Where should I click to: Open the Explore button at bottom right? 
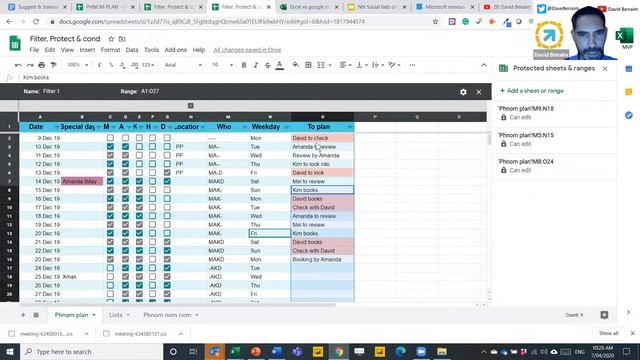pyautogui.click(x=604, y=315)
